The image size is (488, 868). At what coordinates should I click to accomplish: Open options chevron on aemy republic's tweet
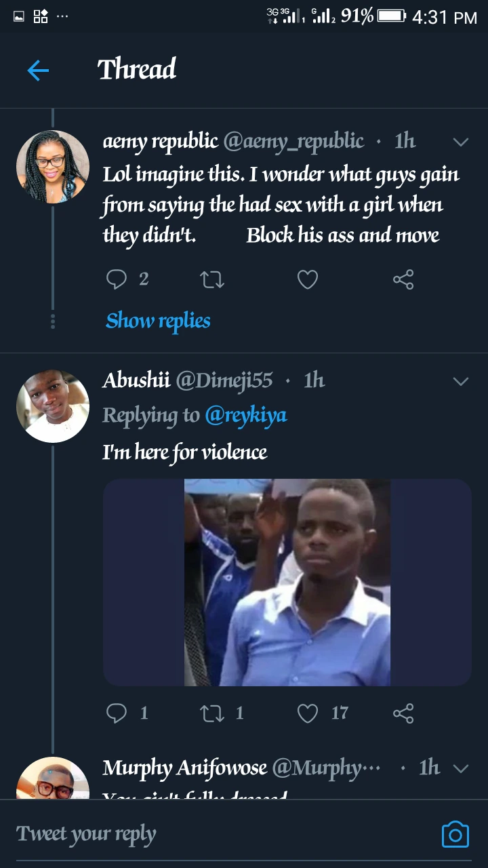click(x=461, y=142)
